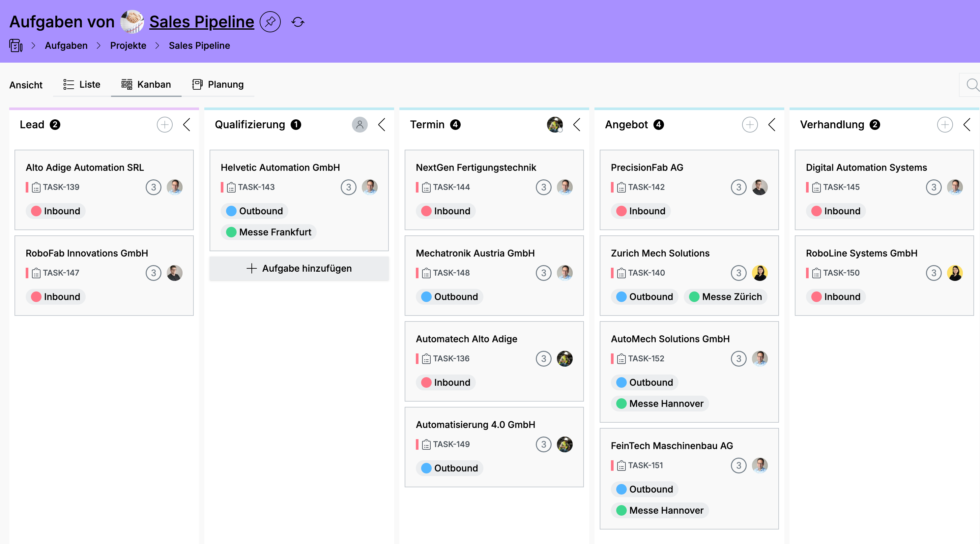Open the Planung view tab
980x544 pixels.
click(218, 84)
